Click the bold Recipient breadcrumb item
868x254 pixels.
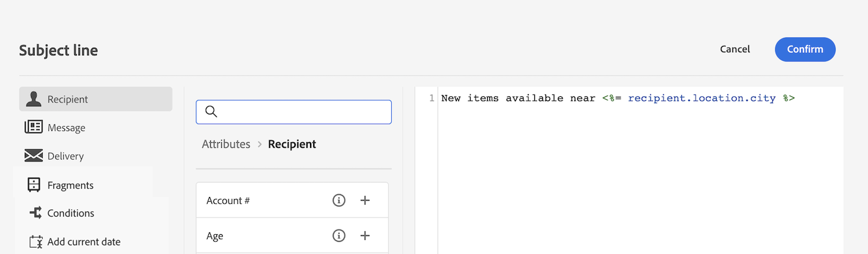click(x=292, y=144)
